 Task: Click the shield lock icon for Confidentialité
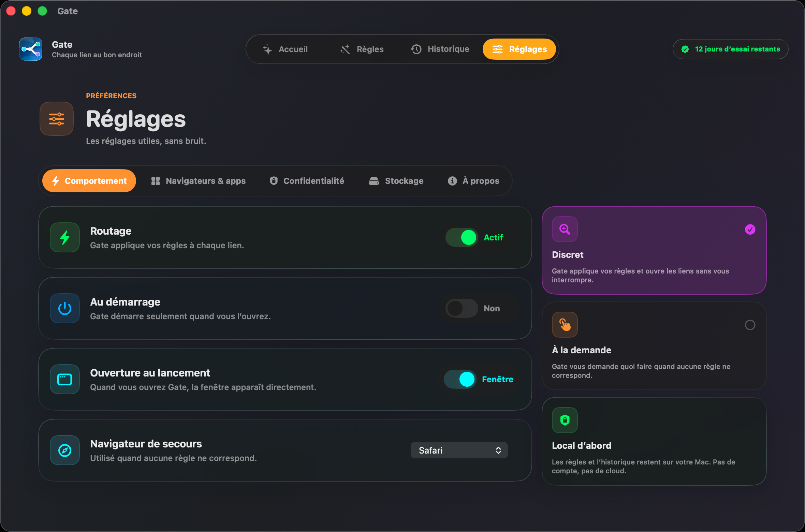274,181
